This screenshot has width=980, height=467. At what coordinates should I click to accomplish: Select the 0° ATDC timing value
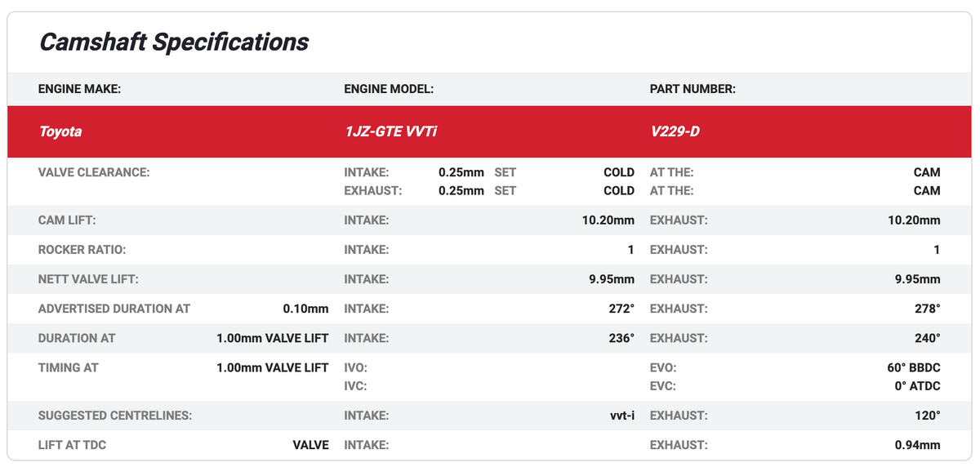click(917, 385)
